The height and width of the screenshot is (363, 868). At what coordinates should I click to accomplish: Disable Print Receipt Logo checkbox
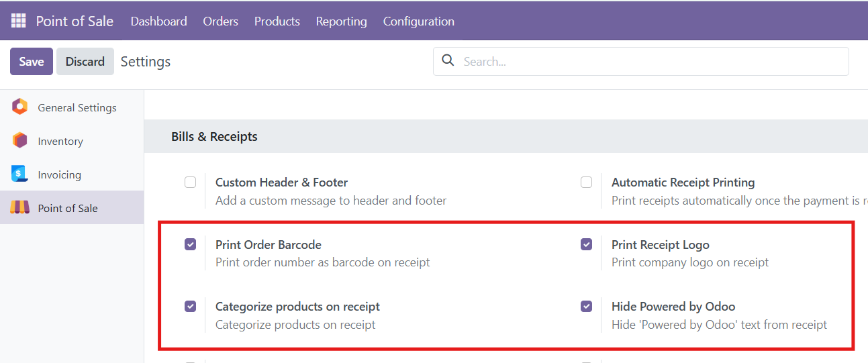[587, 245]
